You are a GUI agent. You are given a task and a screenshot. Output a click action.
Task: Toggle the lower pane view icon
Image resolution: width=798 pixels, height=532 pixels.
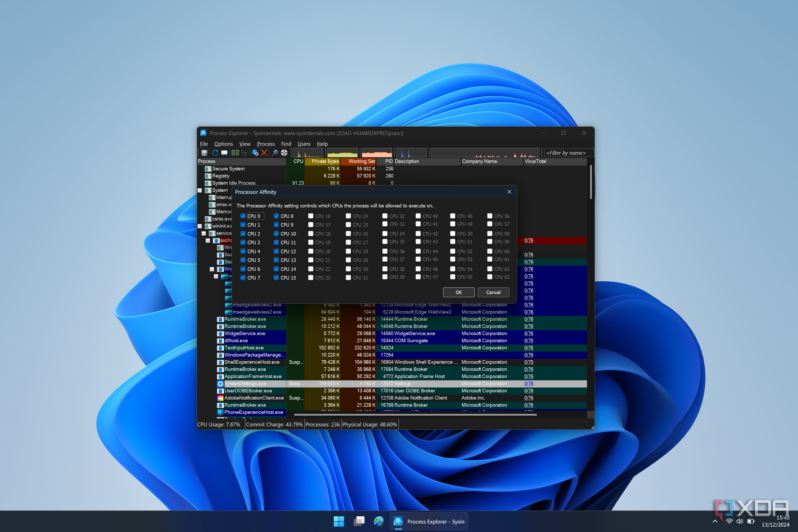point(225,153)
